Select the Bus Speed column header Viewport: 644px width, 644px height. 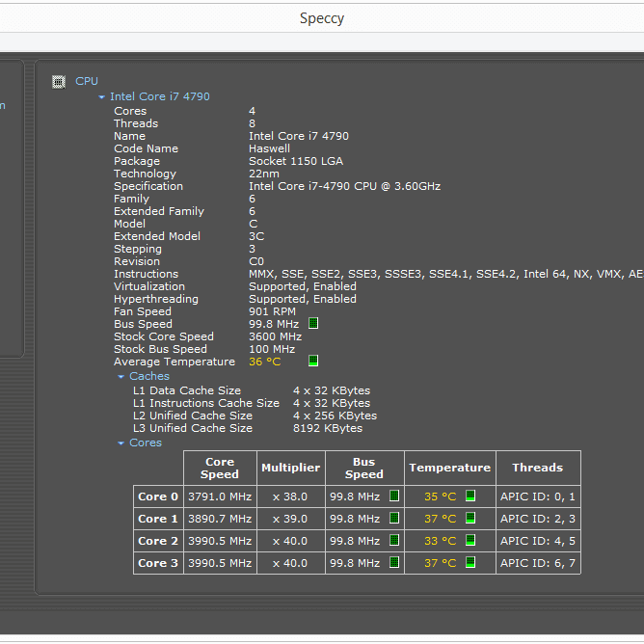tap(364, 468)
